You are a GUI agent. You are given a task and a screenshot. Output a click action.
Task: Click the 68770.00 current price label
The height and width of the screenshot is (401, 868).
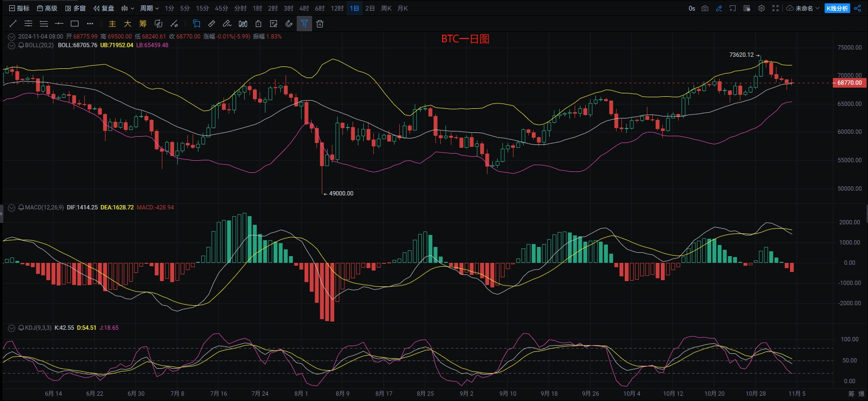coord(849,83)
